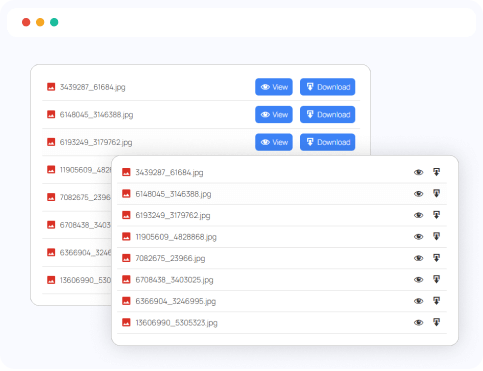The height and width of the screenshot is (371, 483).
Task: Select file name 6193249_3179762.jpg in front panel
Action: point(173,216)
